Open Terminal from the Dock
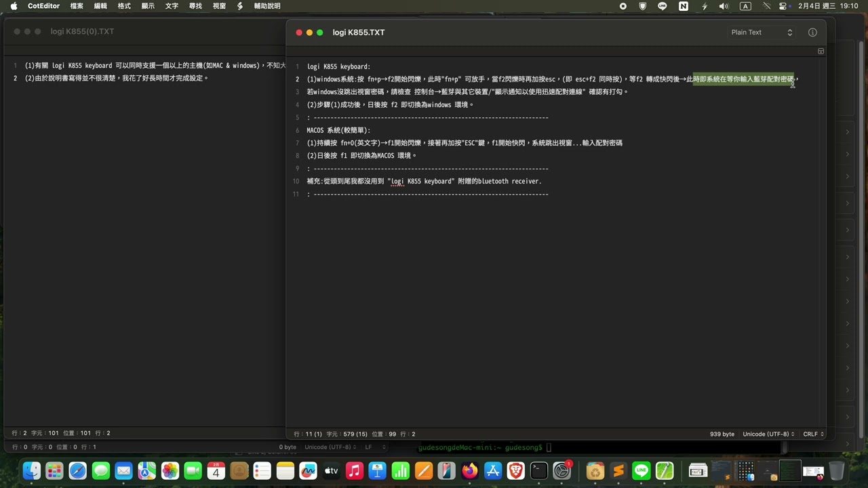 (x=538, y=470)
